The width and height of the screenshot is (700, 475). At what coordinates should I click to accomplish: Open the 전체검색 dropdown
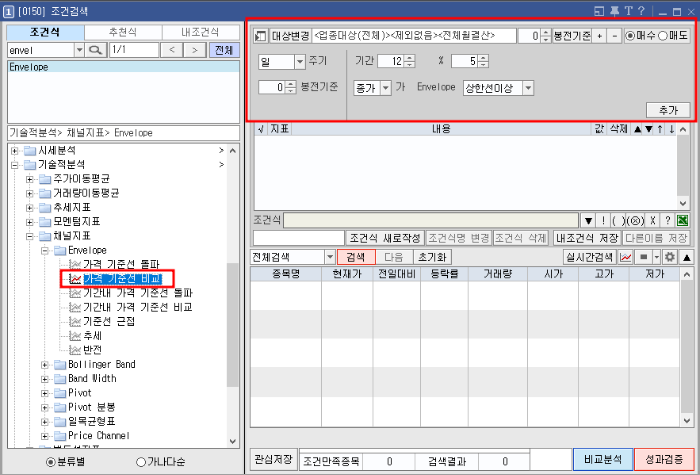(x=330, y=257)
